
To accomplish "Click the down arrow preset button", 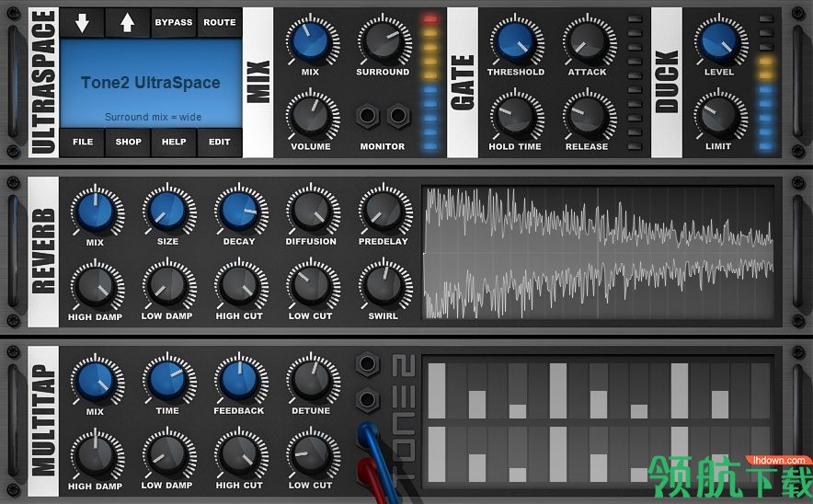I will coord(83,23).
